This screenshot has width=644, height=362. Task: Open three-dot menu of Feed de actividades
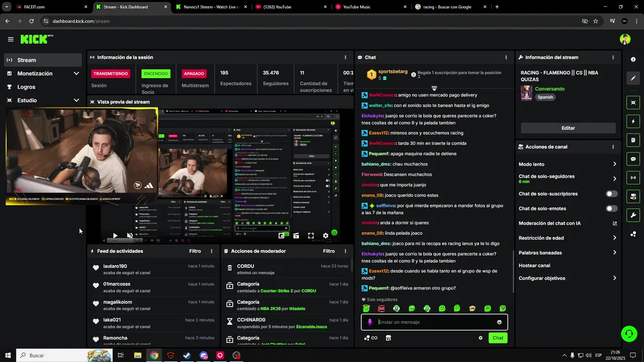[x=211, y=251]
